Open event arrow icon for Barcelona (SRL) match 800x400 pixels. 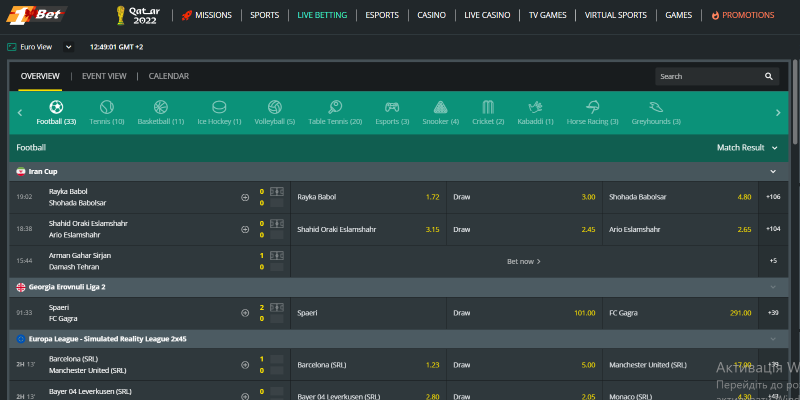click(245, 365)
